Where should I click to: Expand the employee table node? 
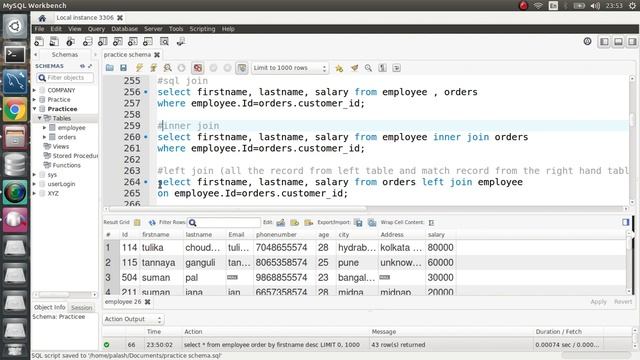pyautogui.click(x=44, y=128)
